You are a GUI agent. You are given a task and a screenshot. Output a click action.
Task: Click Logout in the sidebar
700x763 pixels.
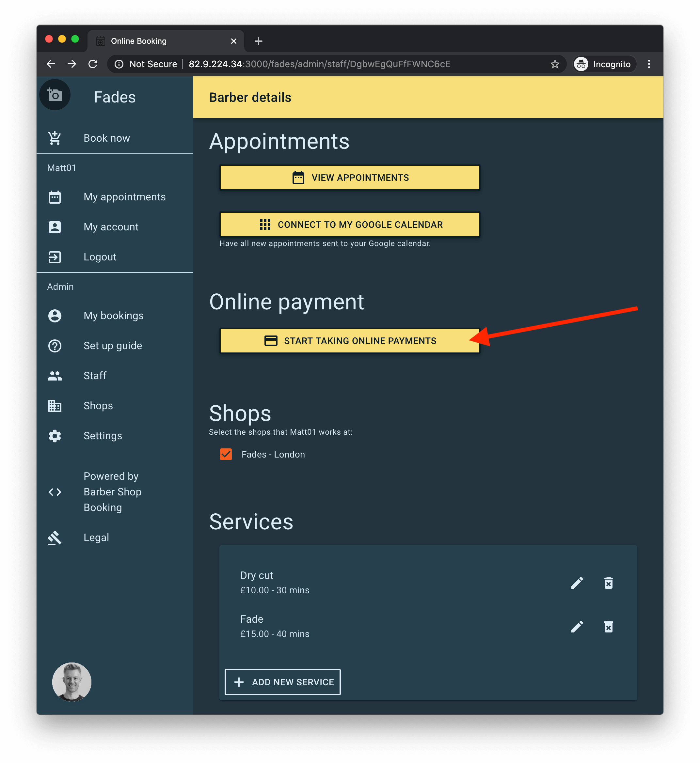point(100,256)
